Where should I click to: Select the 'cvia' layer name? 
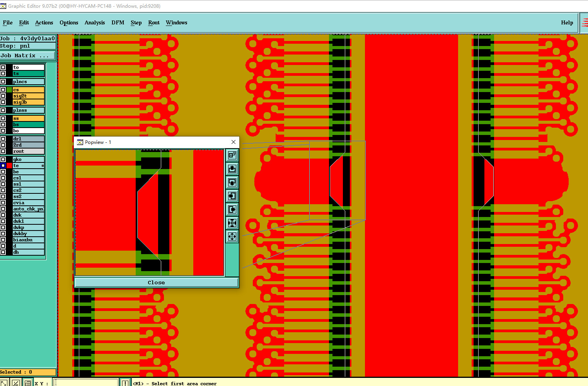(29, 203)
